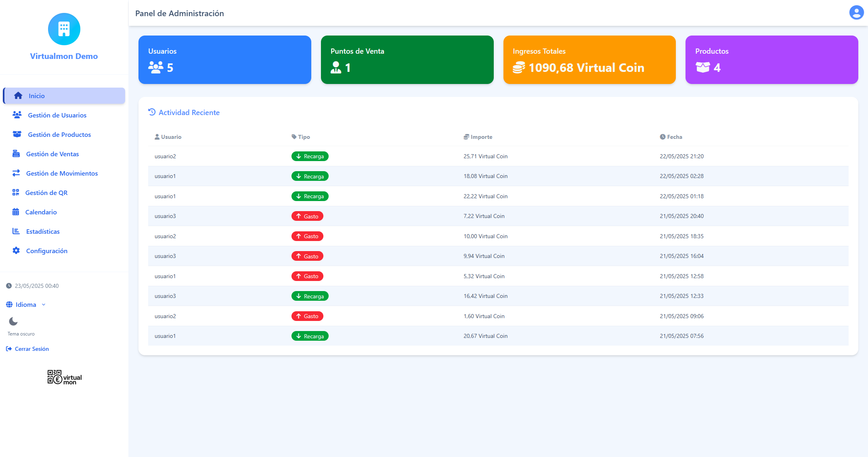Sort by the Fecha column header
Screen dimensions: 868x457
coord(671,137)
